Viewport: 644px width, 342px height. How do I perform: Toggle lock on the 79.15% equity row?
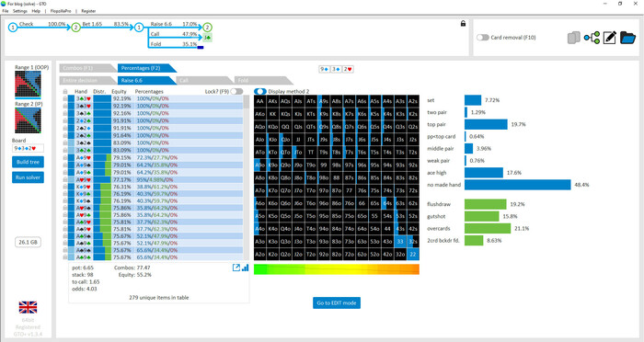pos(65,157)
